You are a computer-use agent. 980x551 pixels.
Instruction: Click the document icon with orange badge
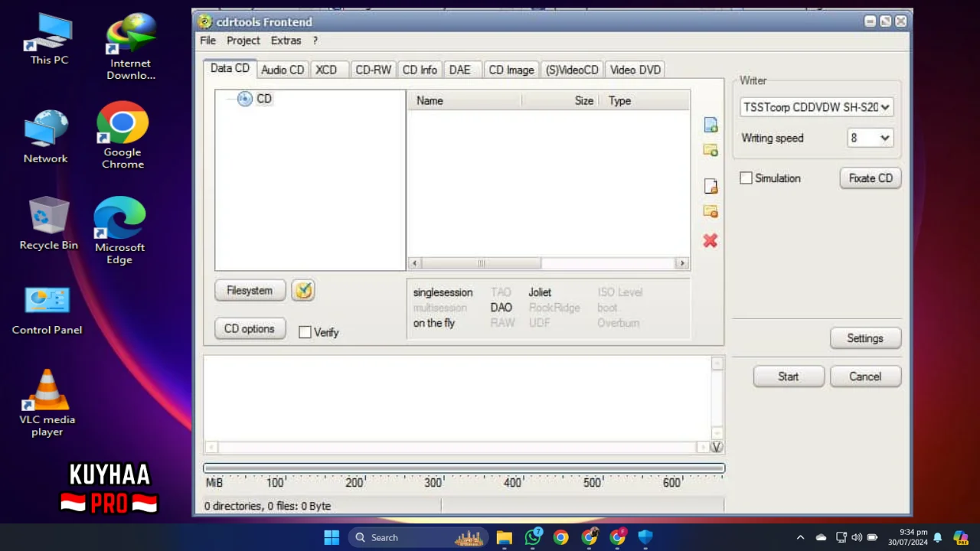tap(710, 186)
